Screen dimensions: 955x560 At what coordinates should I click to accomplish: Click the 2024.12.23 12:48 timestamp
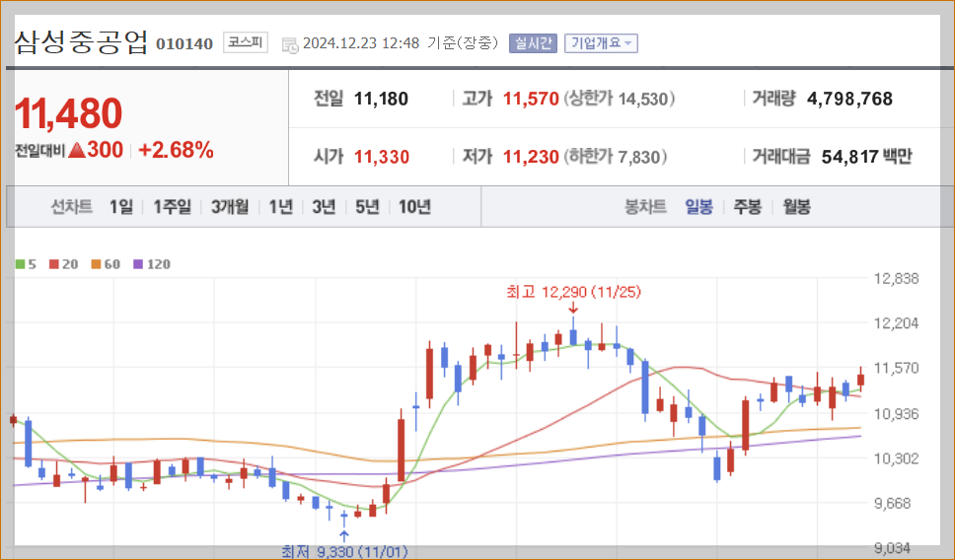coord(360,43)
